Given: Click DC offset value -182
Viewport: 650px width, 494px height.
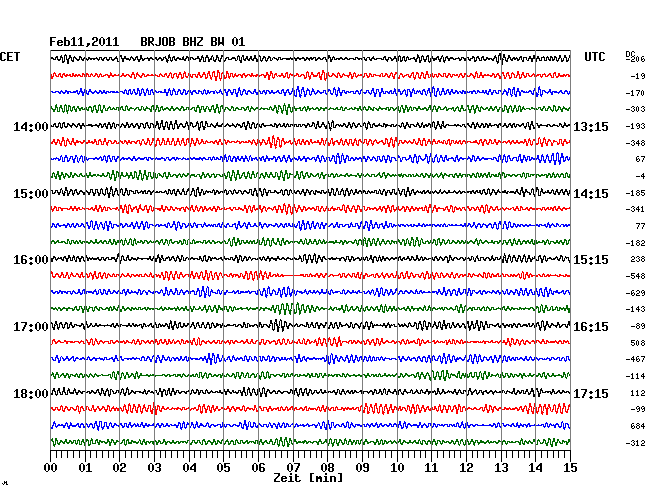Looking at the screenshot, I should tap(635, 243).
